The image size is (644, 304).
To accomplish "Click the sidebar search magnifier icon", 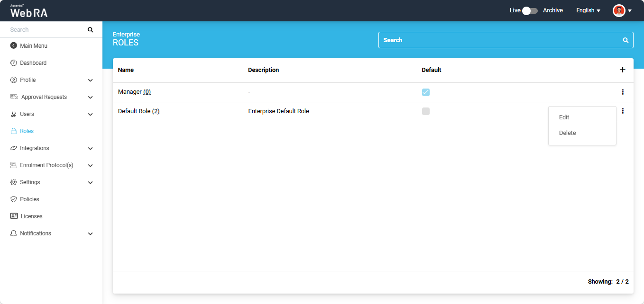I will point(91,30).
